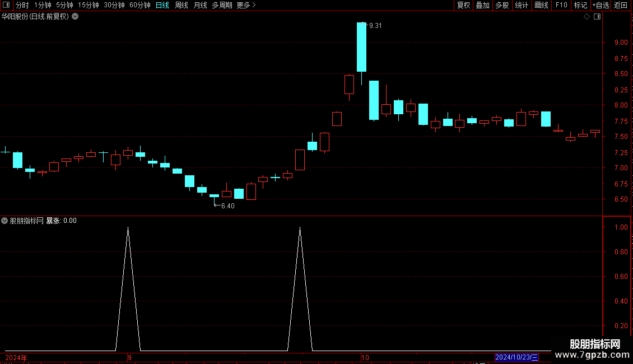Select the 1分钟 period
This screenshot has width=633, height=364.
coord(43,5)
